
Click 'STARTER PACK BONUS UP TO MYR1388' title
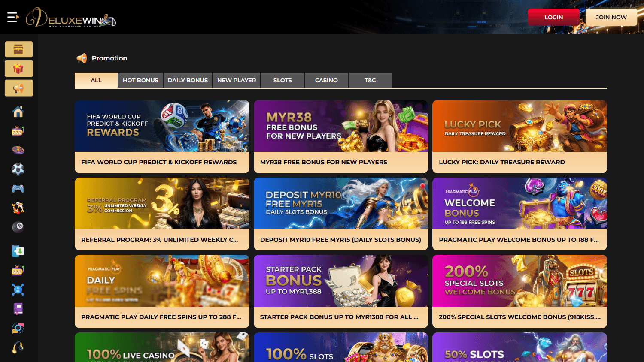point(339,317)
